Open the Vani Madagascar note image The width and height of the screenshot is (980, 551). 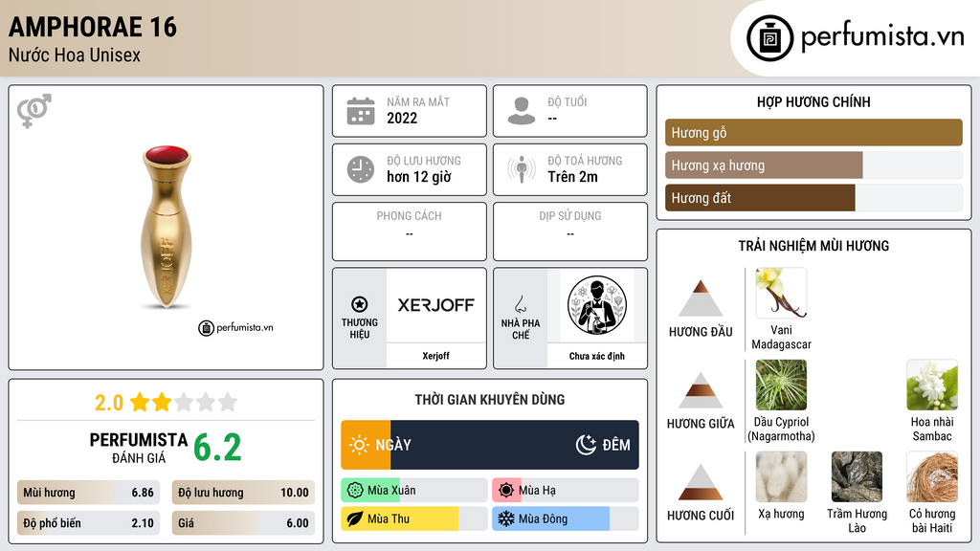tap(781, 293)
